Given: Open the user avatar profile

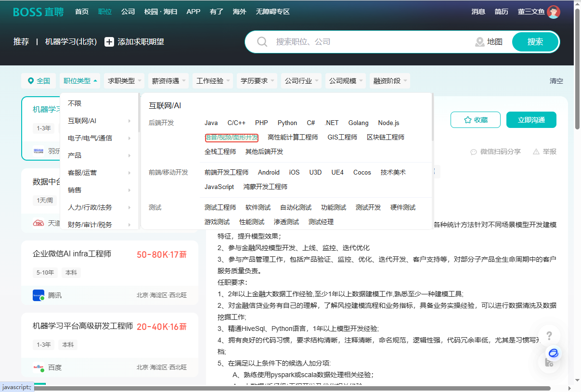Looking at the screenshot, I should 554,12.
